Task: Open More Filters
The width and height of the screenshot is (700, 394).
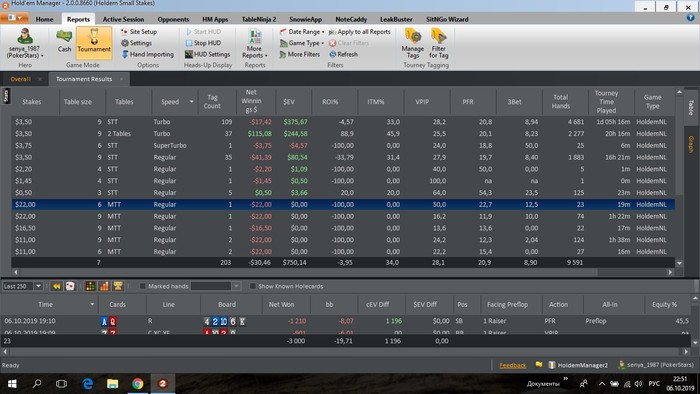Action: 300,54
